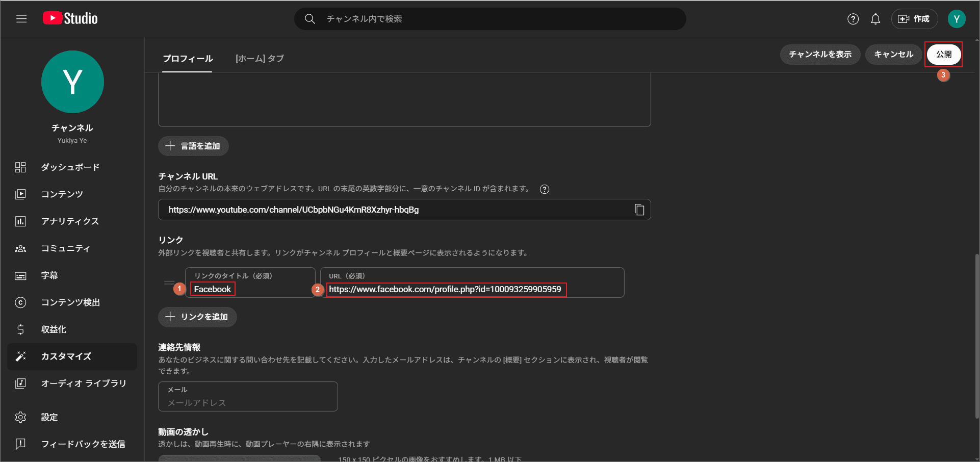Add a new link via リンクを追加
980x462 pixels.
[197, 317]
